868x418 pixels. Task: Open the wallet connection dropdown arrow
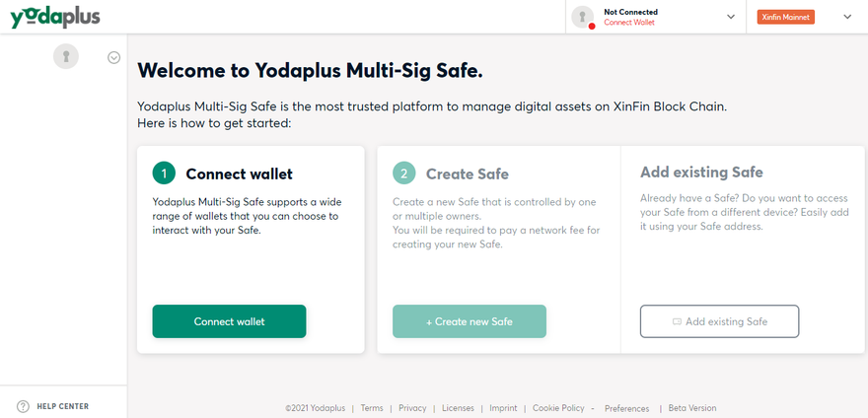coord(731,17)
